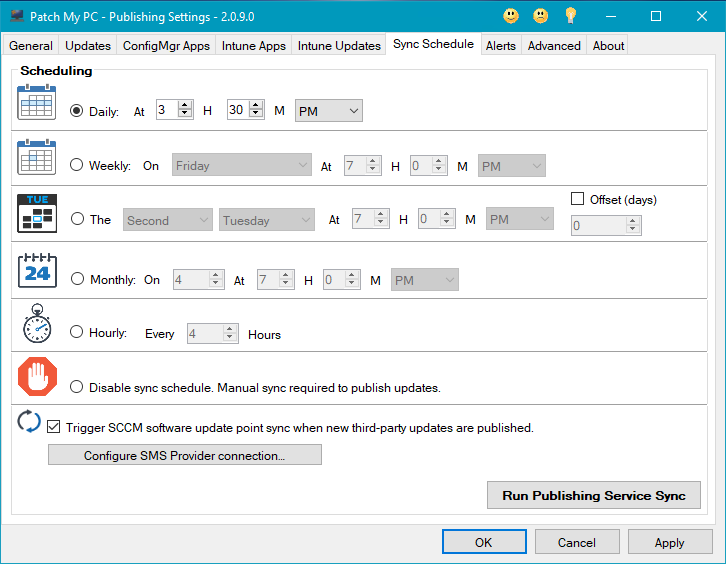Viewport: 726px width, 564px height.
Task: Click the lightbulb idea icon
Action: click(x=571, y=16)
